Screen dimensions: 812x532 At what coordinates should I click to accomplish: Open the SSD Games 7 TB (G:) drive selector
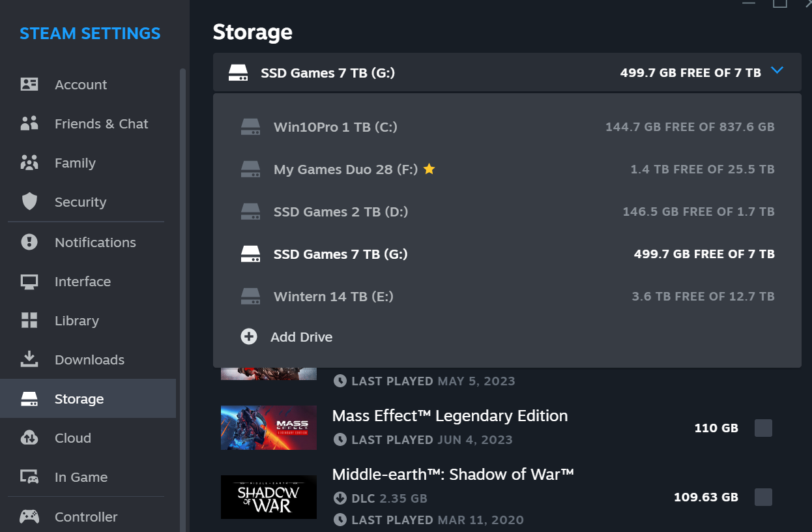507,72
